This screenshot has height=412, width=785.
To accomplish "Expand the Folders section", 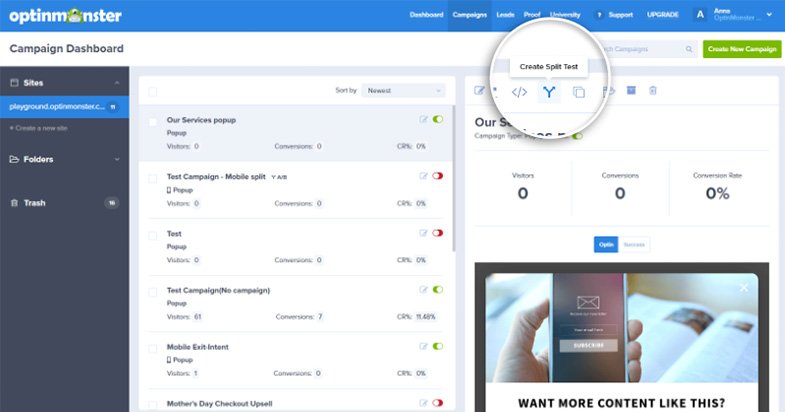I will (x=115, y=159).
